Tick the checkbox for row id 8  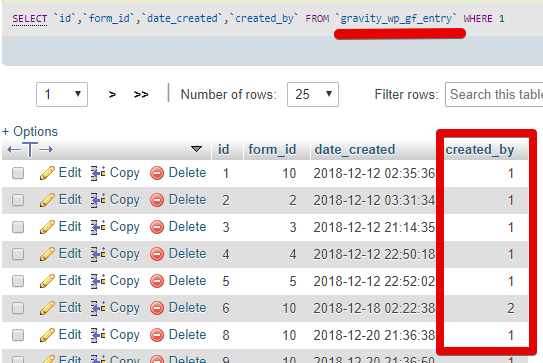[x=18, y=335]
